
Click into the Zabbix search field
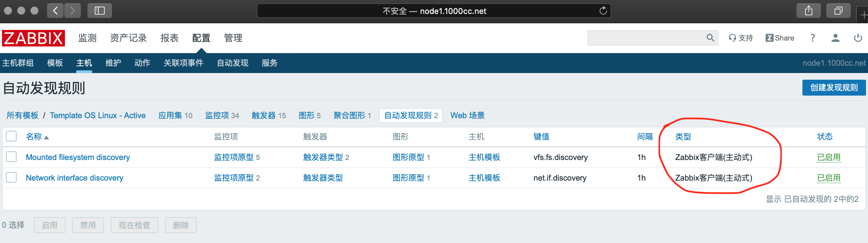coord(645,38)
